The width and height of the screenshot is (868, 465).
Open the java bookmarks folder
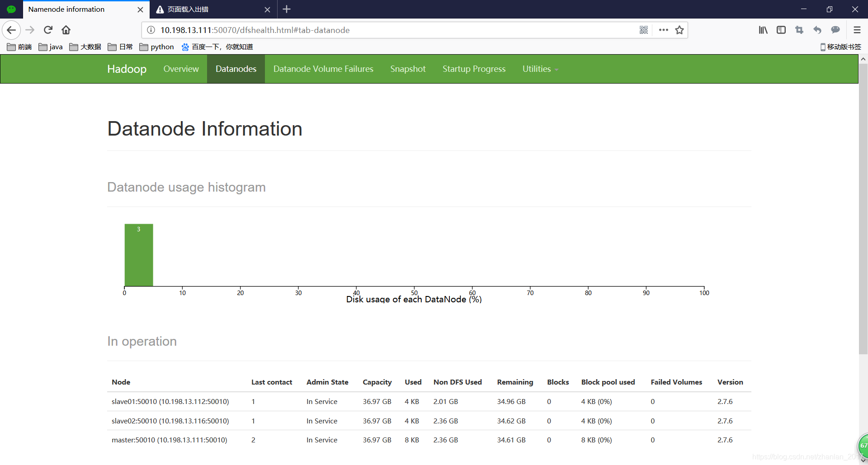click(51, 47)
